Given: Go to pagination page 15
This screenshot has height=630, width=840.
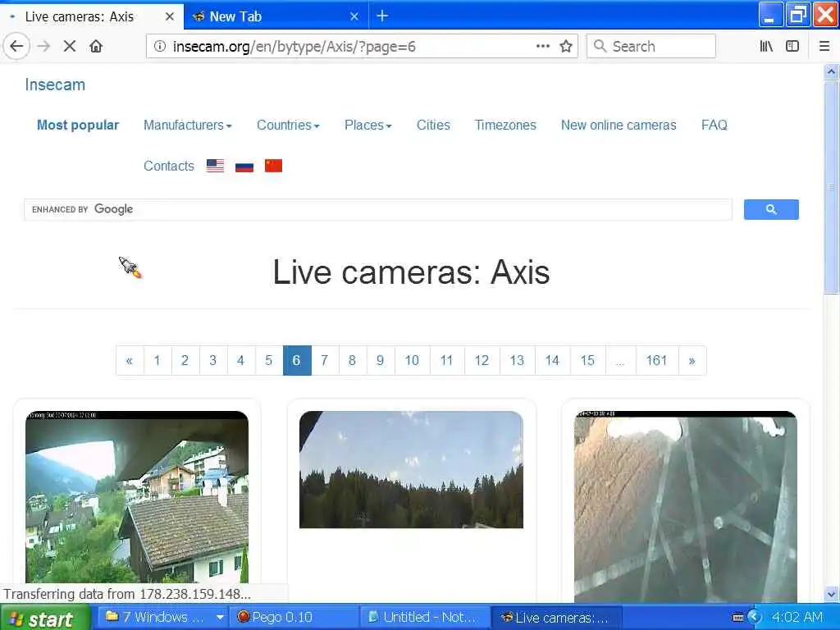Looking at the screenshot, I should tap(587, 361).
